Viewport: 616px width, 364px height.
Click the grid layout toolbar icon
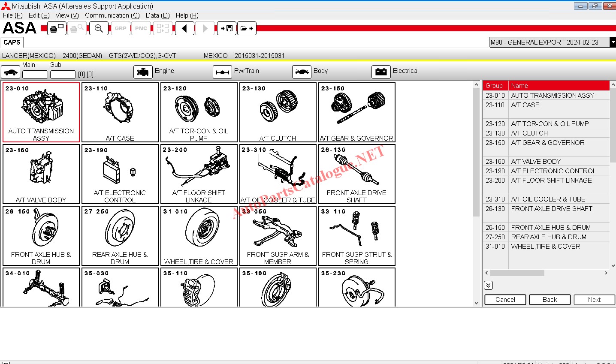(x=163, y=28)
